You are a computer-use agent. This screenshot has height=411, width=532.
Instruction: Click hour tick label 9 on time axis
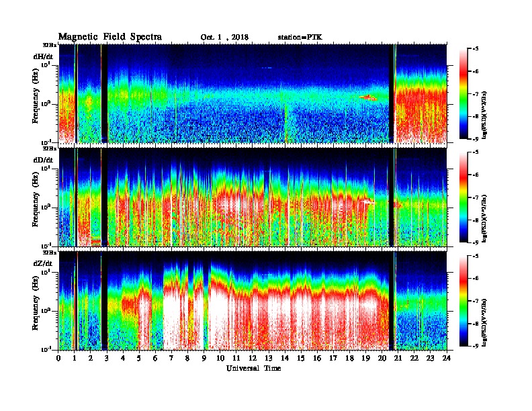[x=204, y=359]
